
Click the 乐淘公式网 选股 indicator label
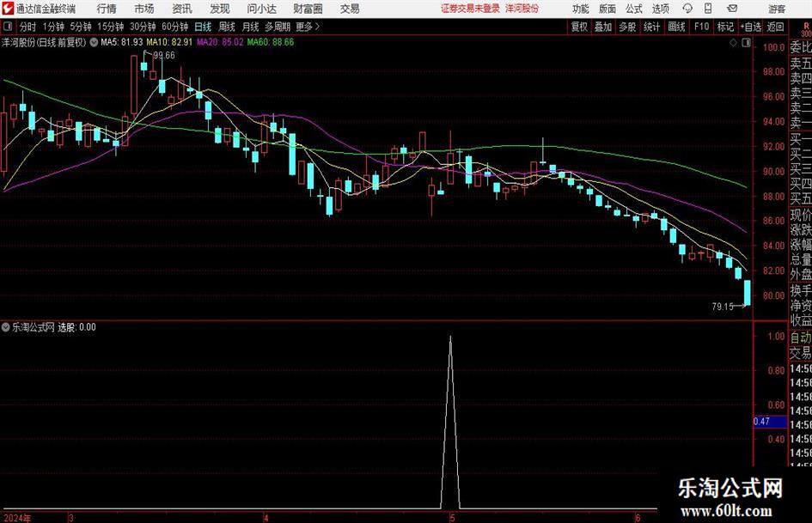point(54,326)
